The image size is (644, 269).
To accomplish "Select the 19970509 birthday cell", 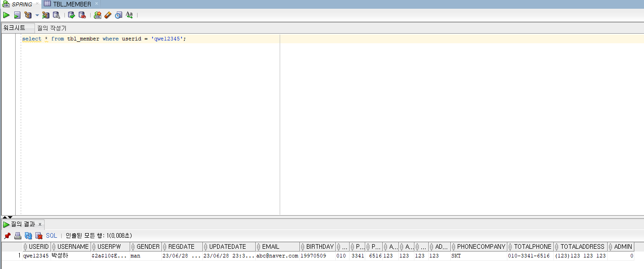I will [x=318, y=256].
